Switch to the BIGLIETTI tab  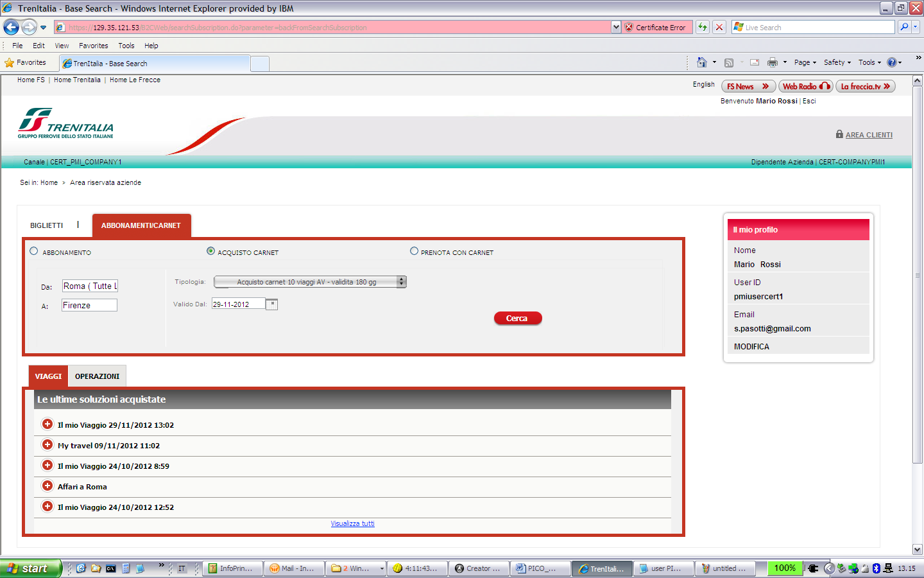click(x=47, y=225)
